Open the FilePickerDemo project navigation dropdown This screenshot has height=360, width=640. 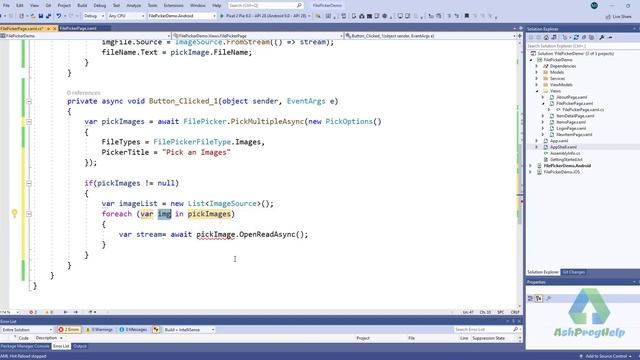tap(86, 36)
